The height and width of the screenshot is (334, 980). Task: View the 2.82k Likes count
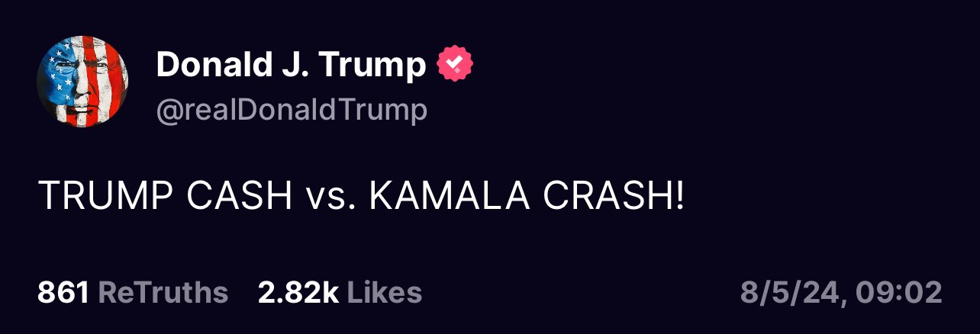340,293
